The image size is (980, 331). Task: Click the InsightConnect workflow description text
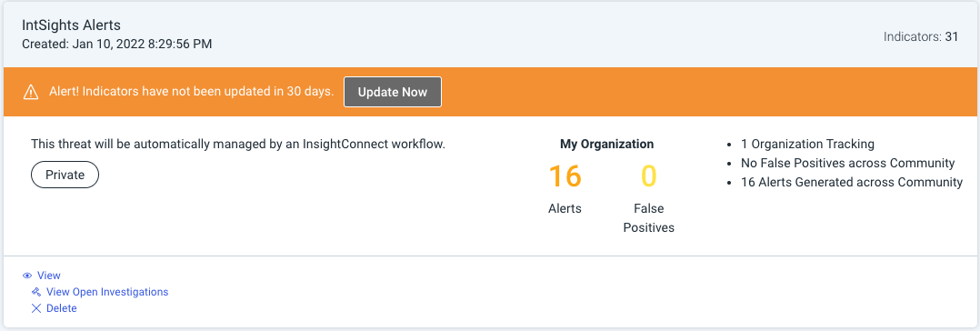point(238,144)
